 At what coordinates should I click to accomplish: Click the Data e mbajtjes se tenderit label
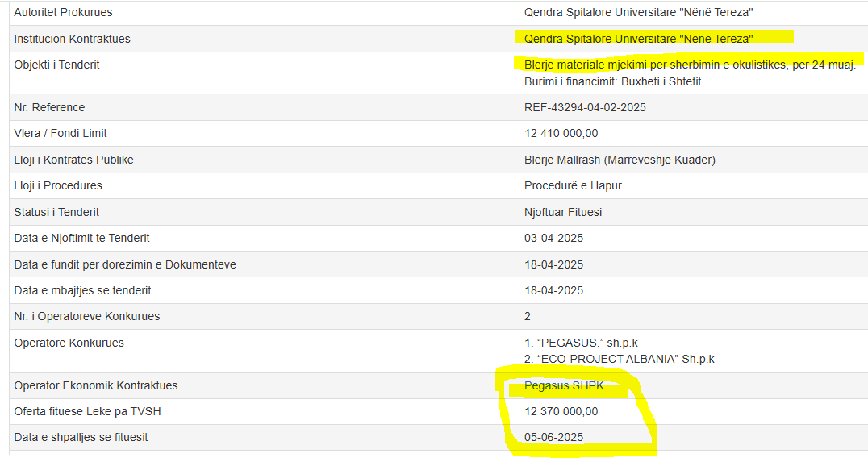(x=82, y=290)
